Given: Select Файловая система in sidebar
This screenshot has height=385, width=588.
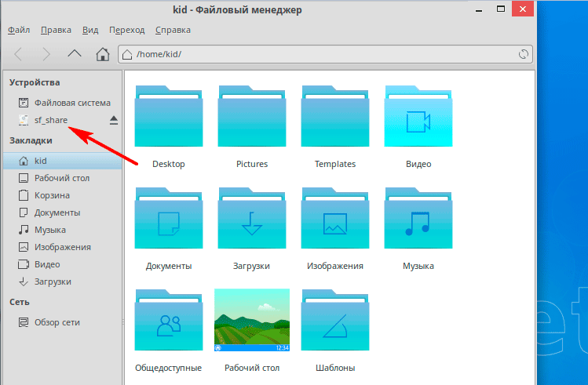Looking at the screenshot, I should [72, 103].
